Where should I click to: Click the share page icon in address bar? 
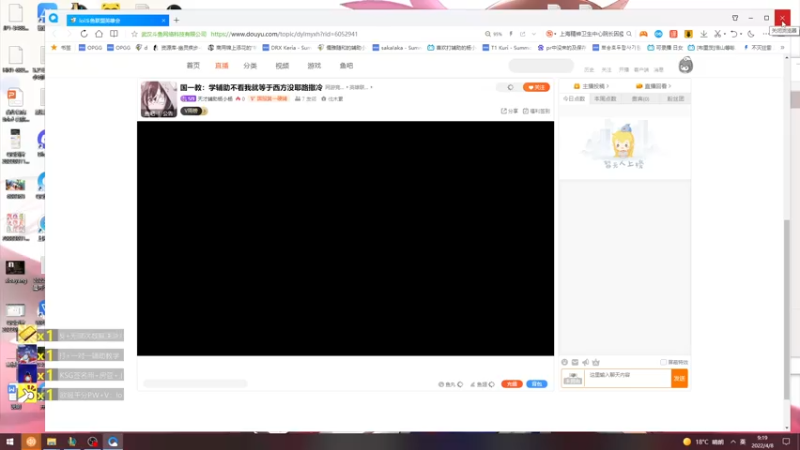[x=522, y=34]
